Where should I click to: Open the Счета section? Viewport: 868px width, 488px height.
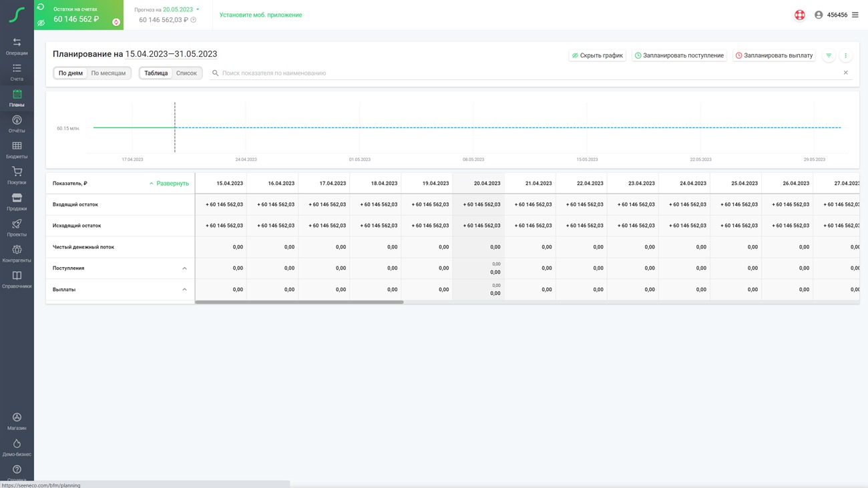click(17, 72)
